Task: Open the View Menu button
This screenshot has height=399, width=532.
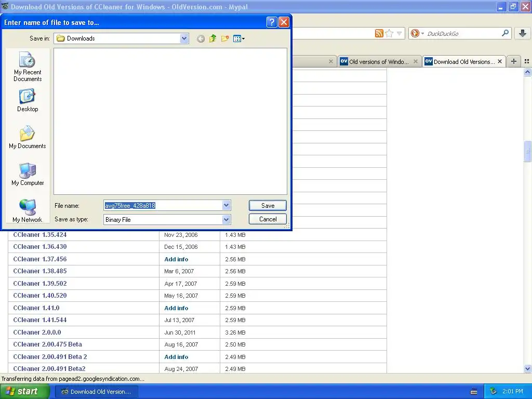Action: tap(239, 38)
